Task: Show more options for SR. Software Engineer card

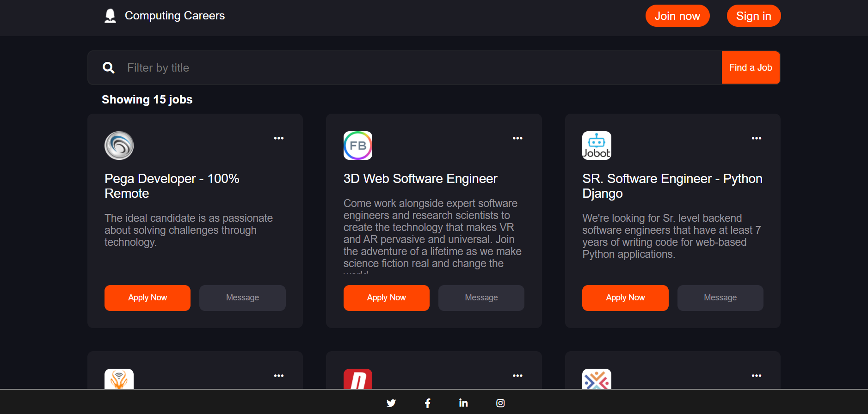Action: (x=756, y=138)
